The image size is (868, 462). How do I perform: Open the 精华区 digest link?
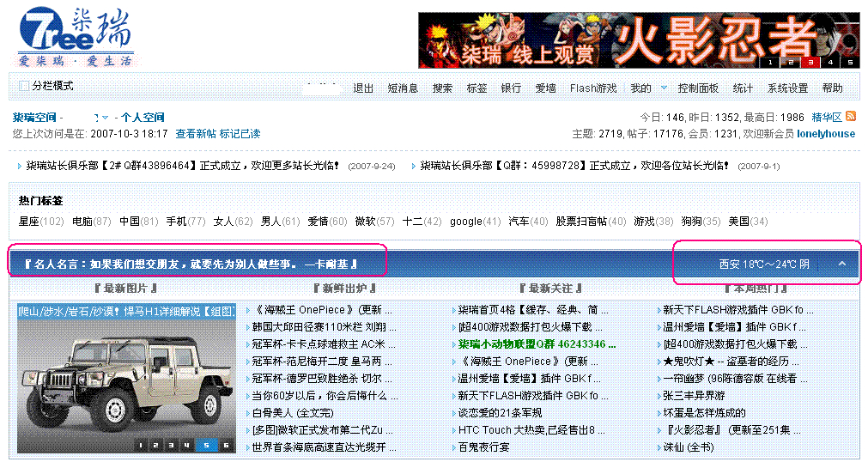pyautogui.click(x=827, y=117)
